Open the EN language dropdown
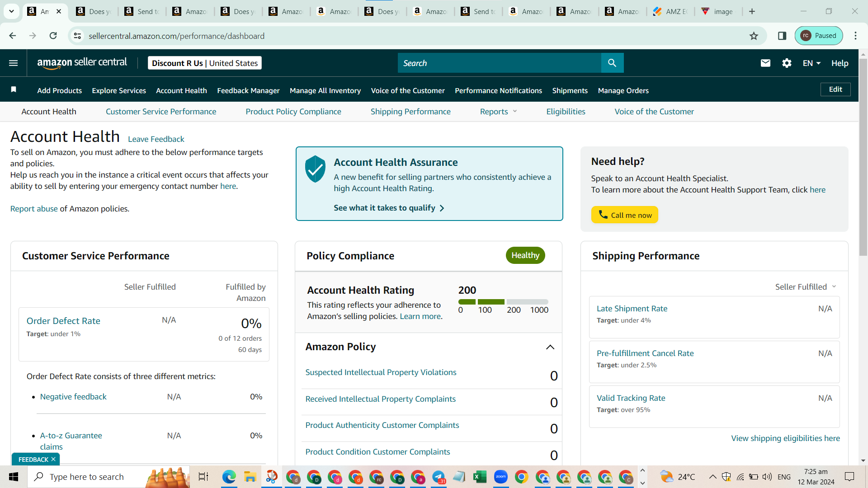 [x=811, y=63]
